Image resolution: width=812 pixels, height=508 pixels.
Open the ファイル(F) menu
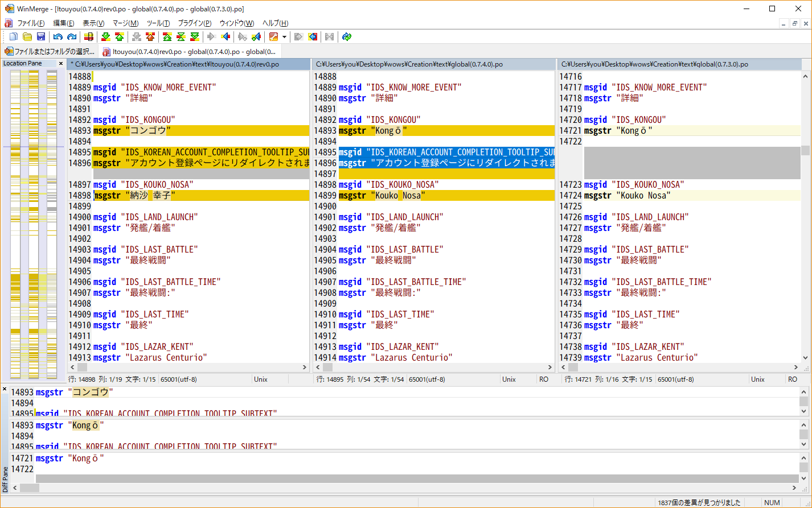click(31, 23)
